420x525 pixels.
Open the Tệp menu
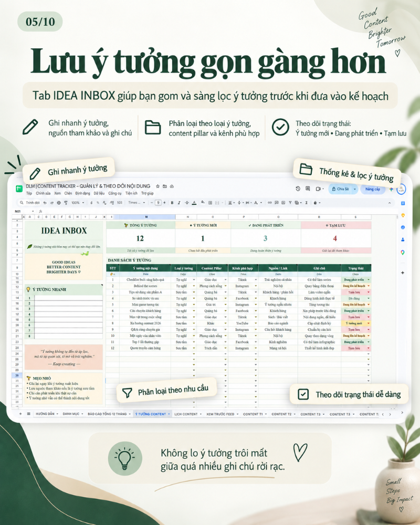[x=29, y=193]
